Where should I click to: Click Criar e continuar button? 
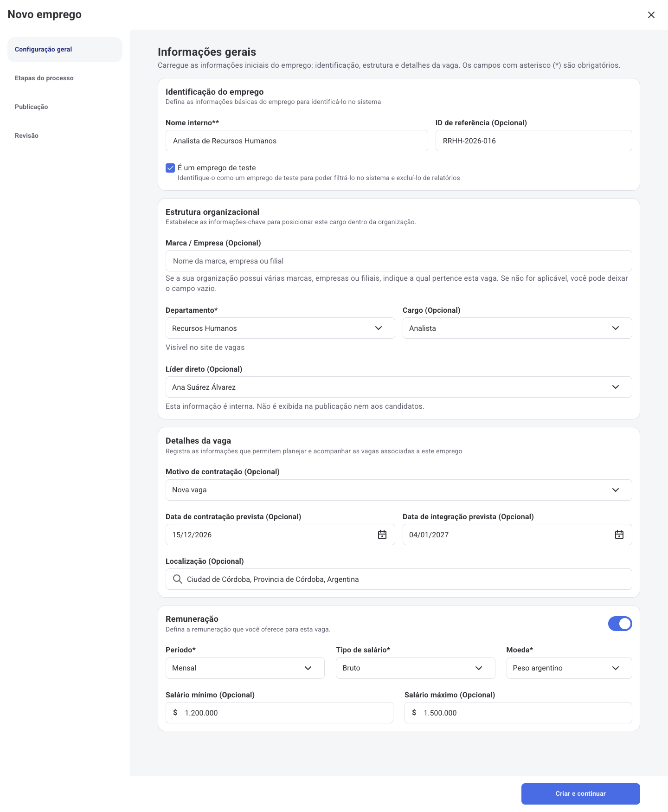581,794
